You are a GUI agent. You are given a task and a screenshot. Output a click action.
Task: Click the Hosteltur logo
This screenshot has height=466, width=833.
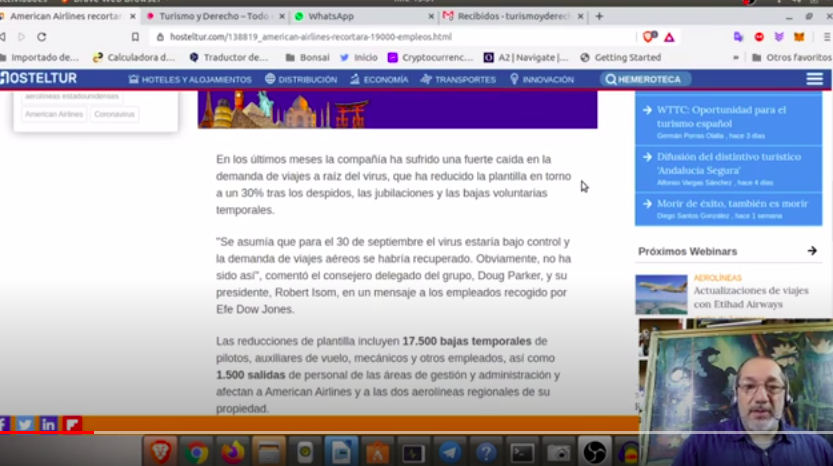click(39, 79)
